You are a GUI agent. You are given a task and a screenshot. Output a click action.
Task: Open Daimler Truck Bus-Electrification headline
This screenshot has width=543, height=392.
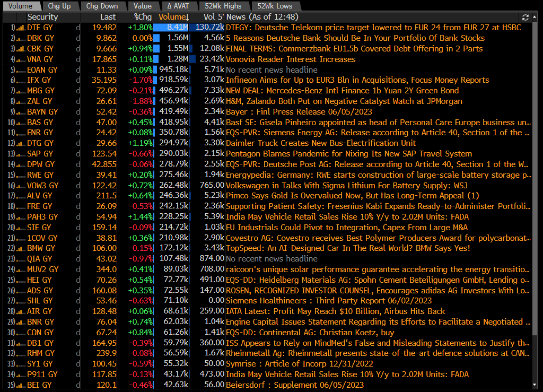click(x=321, y=143)
